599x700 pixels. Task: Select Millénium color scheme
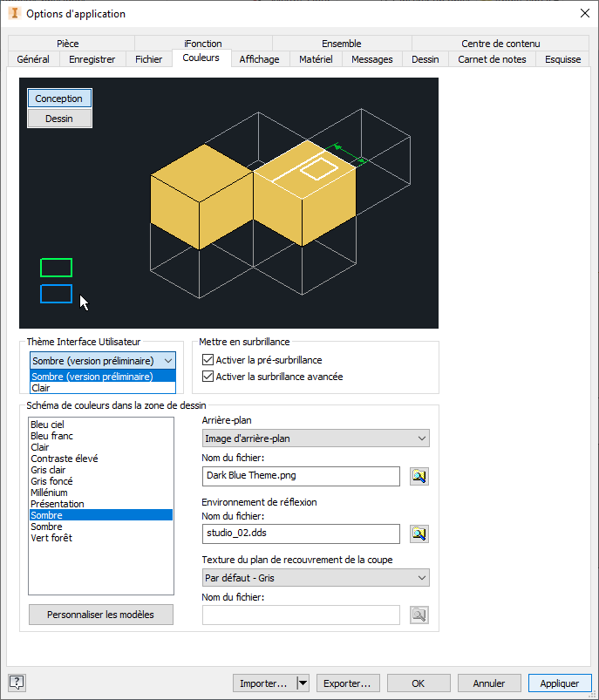pos(101,493)
